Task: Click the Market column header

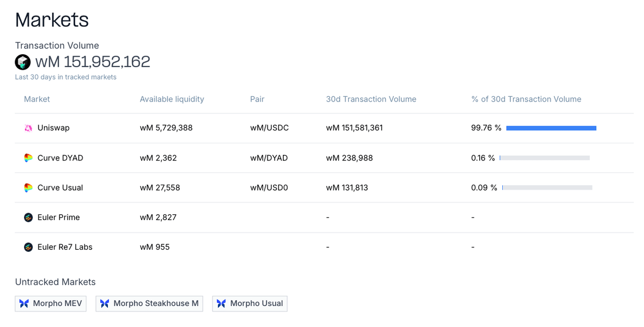Action: click(37, 99)
